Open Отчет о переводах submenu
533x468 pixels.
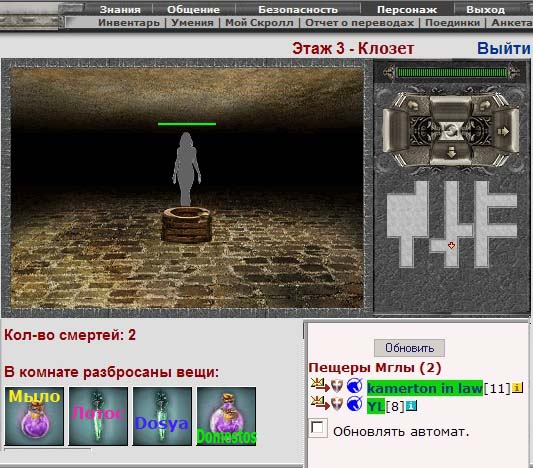pyautogui.click(x=360, y=23)
